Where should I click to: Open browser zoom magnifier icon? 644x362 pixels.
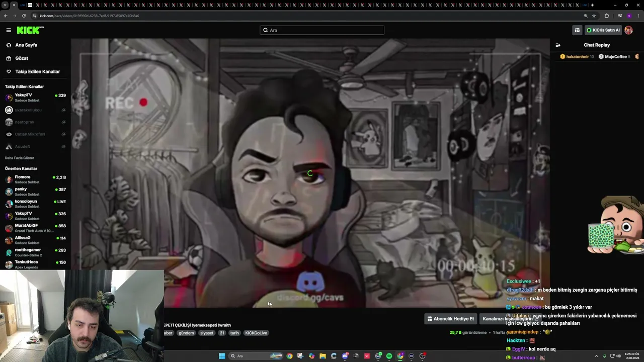pyautogui.click(x=586, y=16)
